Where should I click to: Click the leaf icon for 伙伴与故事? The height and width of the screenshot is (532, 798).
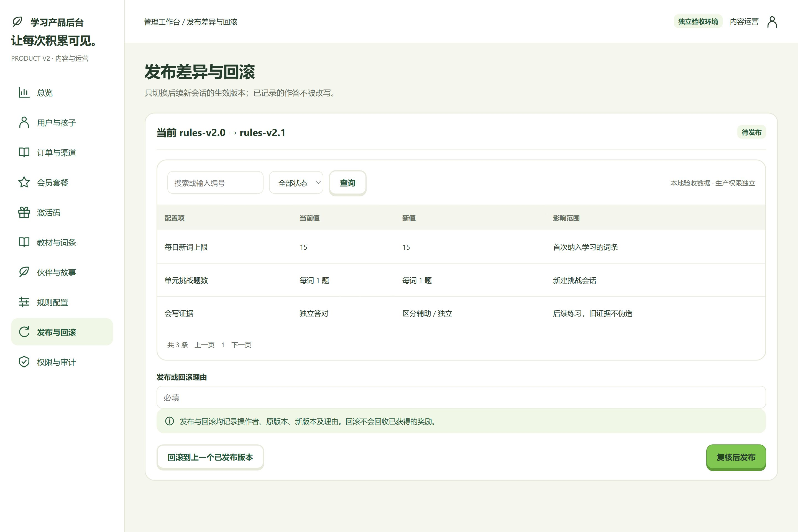(x=24, y=272)
